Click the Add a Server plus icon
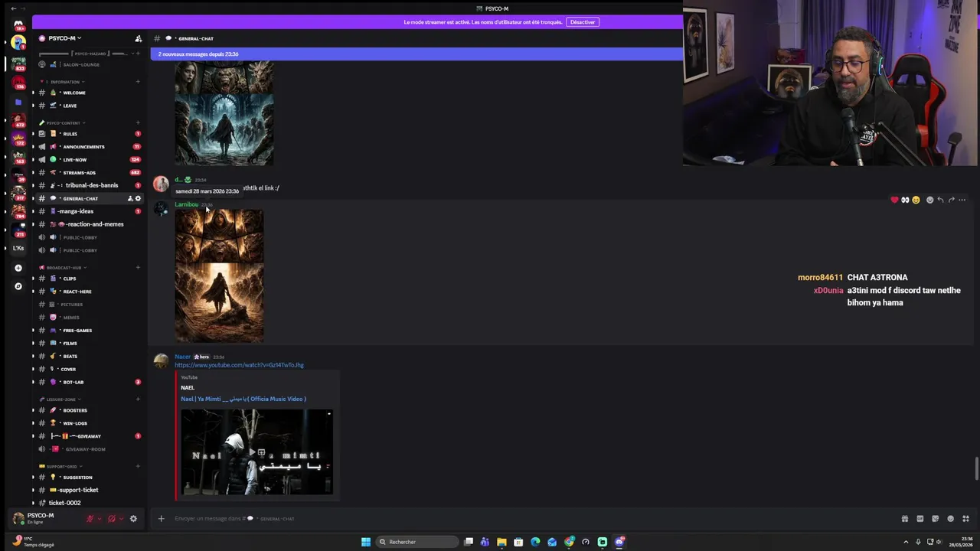 pos(18,268)
